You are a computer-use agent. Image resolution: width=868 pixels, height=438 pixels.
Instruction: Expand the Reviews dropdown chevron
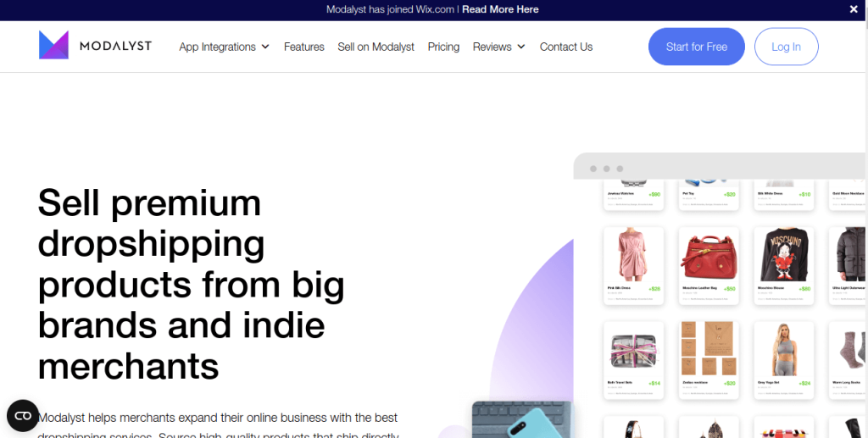(x=521, y=47)
